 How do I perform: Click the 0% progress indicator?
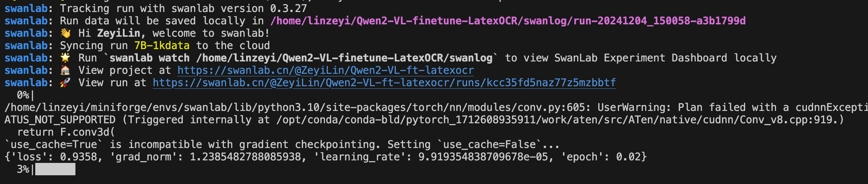tap(23, 95)
